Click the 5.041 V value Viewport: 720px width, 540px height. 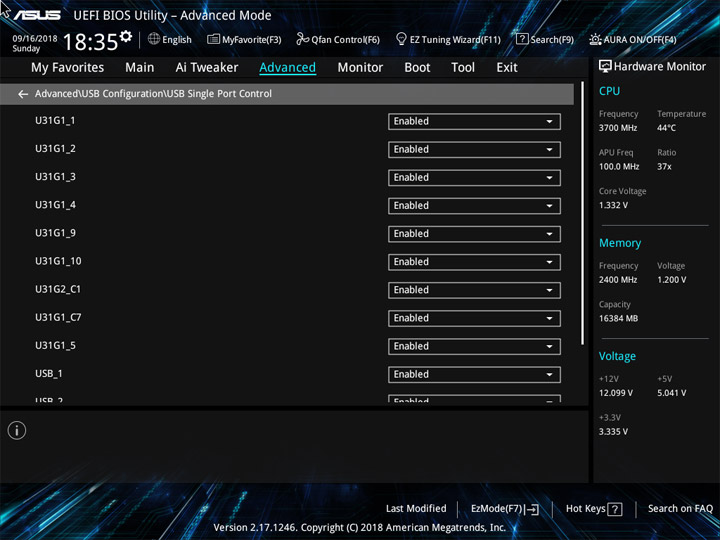coord(672,393)
